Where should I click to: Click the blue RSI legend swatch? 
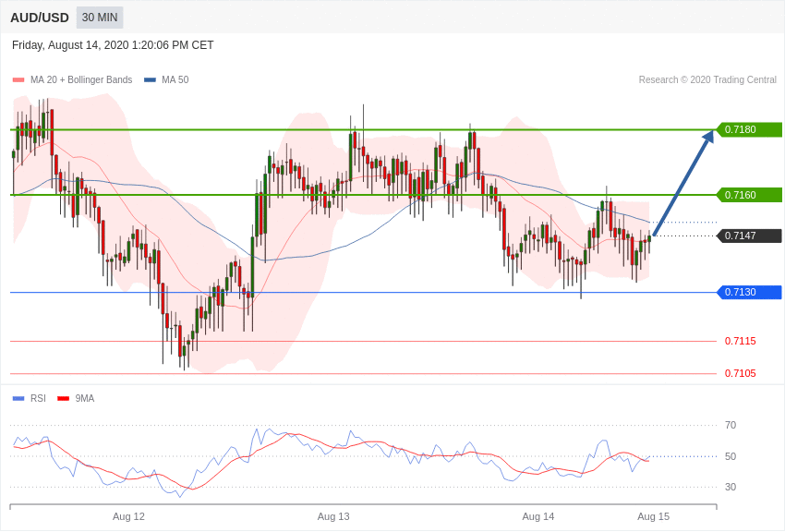18,399
